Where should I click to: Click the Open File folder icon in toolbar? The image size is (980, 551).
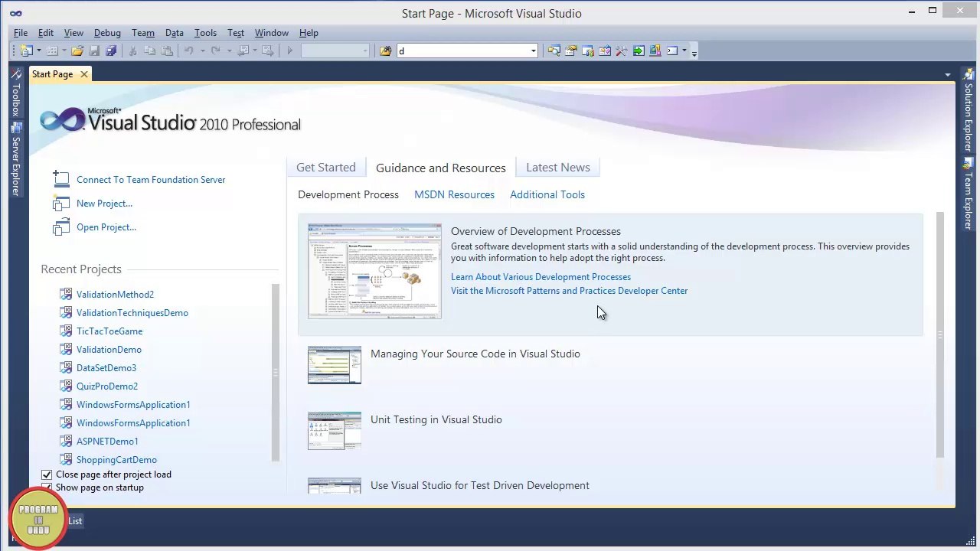pos(77,51)
